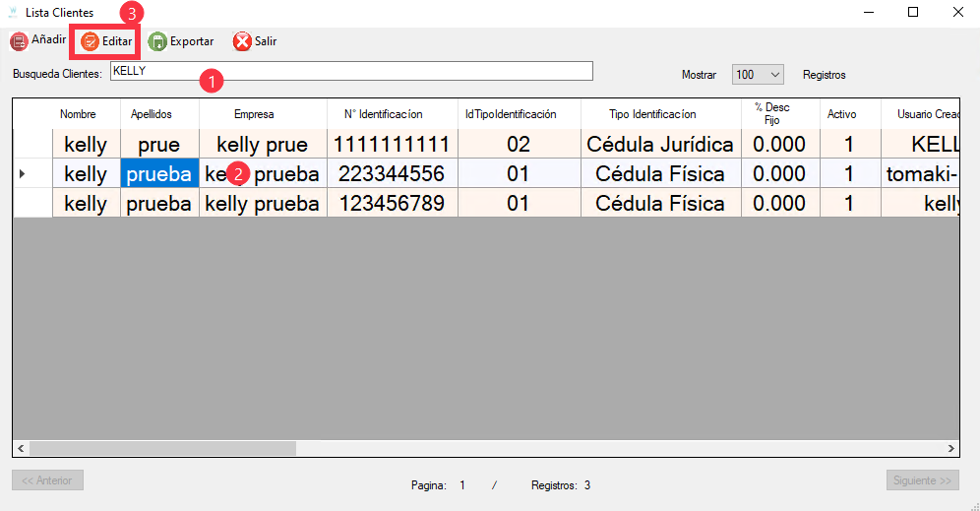Click the horizontal scrollbar left arrow

21,448
